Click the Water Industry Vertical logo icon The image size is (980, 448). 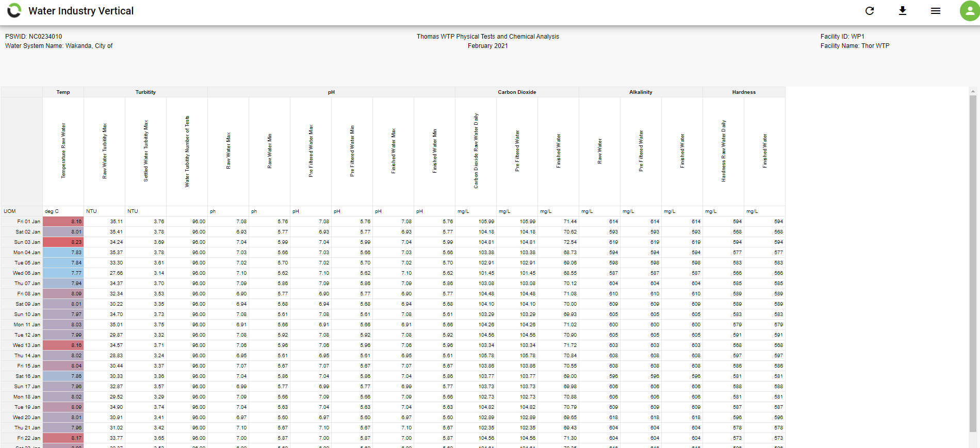14,11
